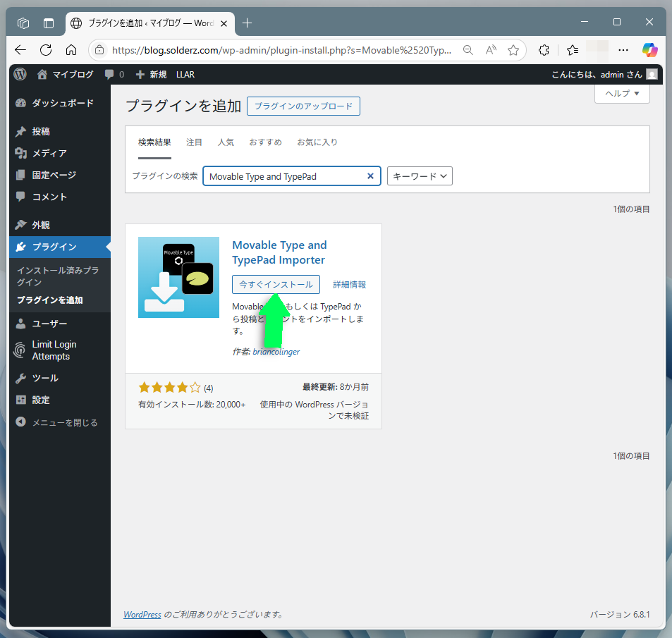Click the WordPress logo in admin bar
This screenshot has width=672, height=638.
point(20,74)
